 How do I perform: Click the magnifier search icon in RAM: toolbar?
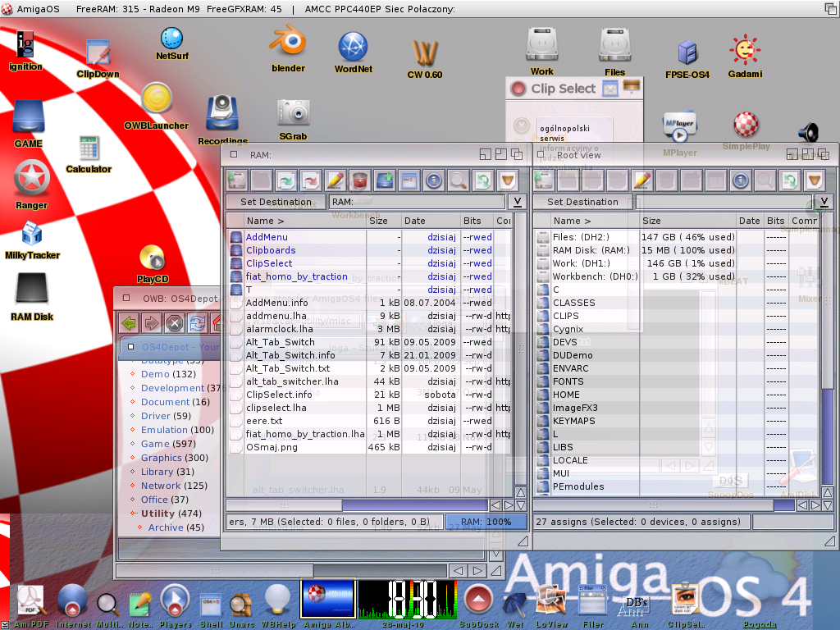(458, 180)
